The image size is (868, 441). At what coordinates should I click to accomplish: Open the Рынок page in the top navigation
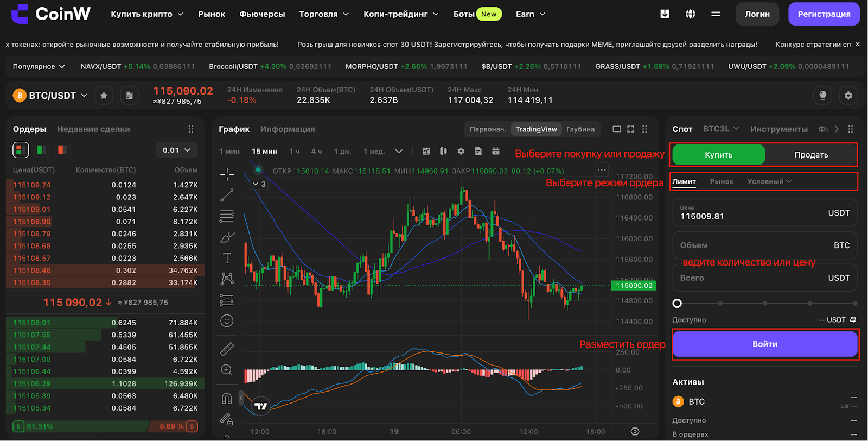[212, 14]
